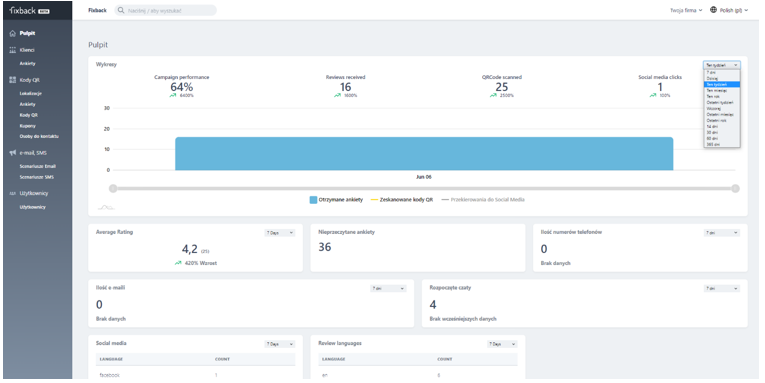This screenshot has width=765, height=383.
Task: Pick Wczoraj from the dropdown list
Action: tap(722, 108)
